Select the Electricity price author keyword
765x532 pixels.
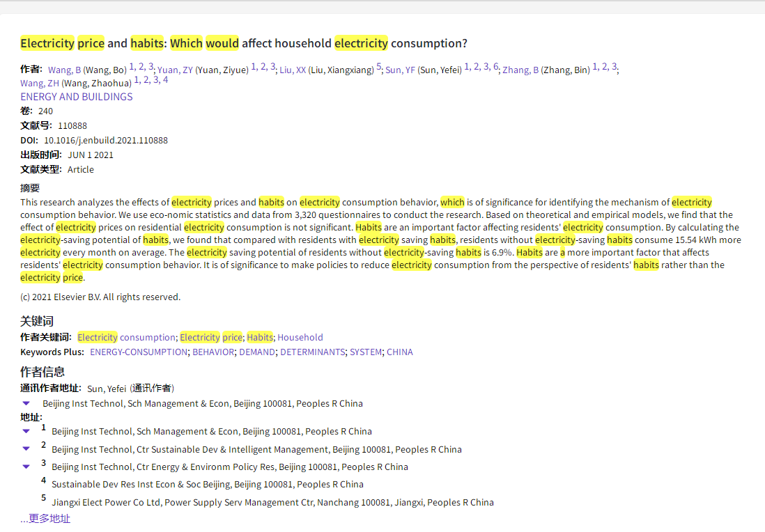tap(210, 338)
